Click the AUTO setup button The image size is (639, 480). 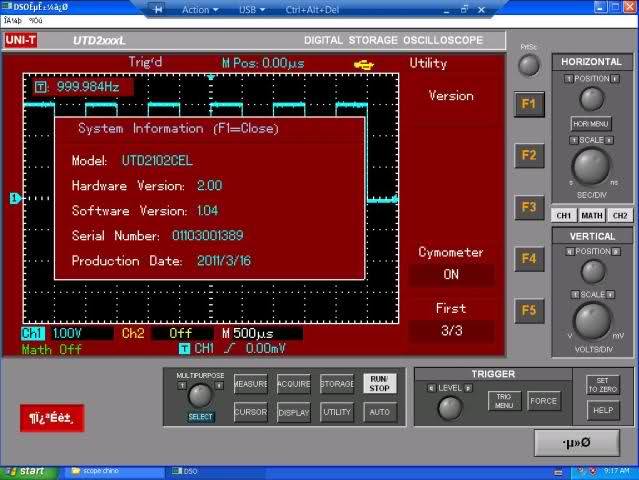(x=380, y=412)
